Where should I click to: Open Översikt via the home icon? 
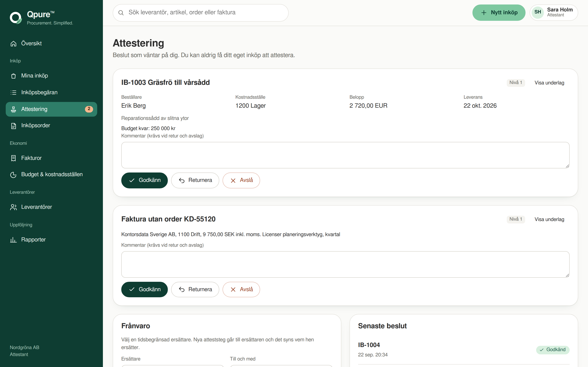tap(13, 44)
